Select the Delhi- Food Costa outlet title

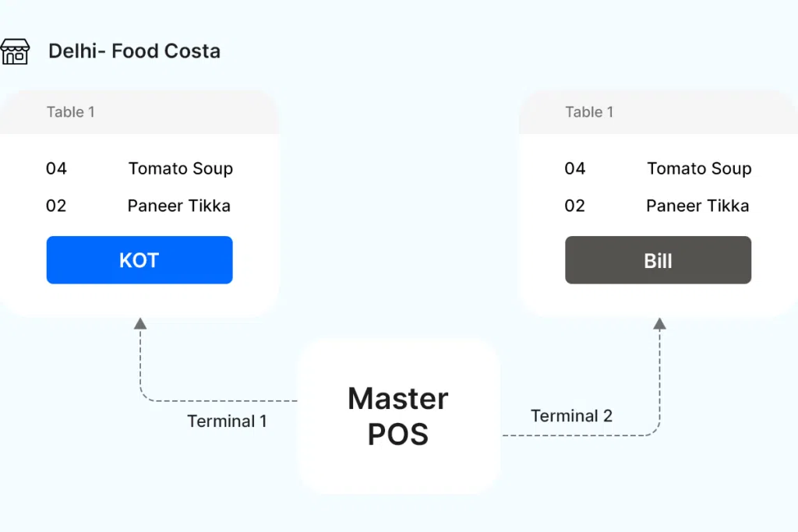tap(134, 51)
